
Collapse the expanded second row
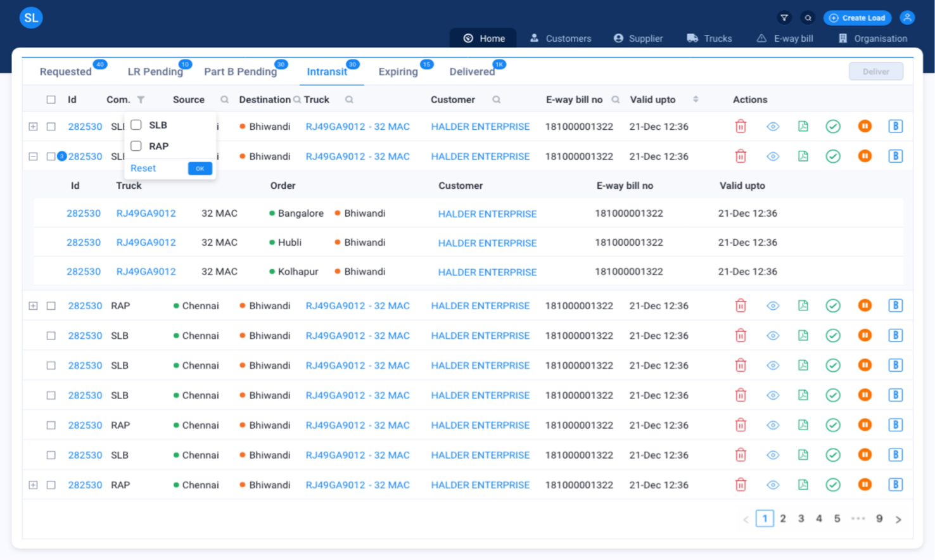tap(33, 156)
